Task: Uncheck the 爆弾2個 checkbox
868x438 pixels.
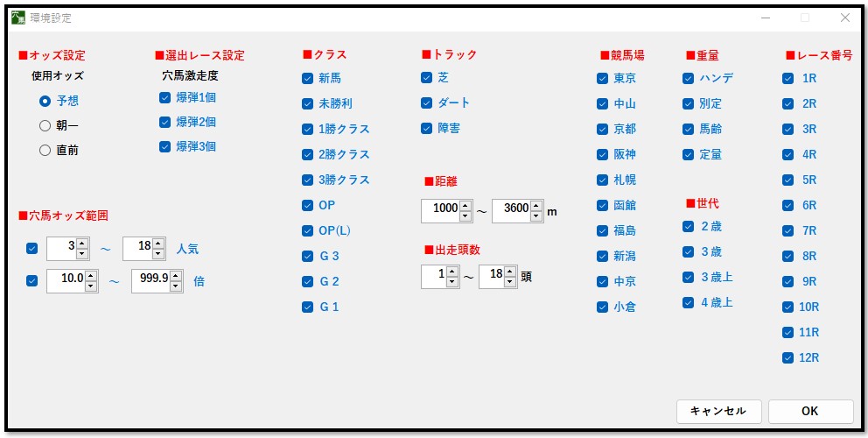Action: tap(164, 122)
